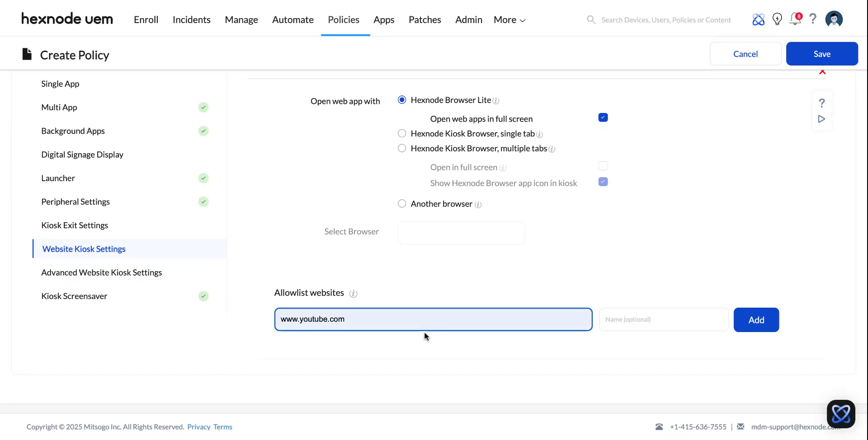Open the search magnifier in the top bar
The image size is (868, 440).
click(591, 19)
